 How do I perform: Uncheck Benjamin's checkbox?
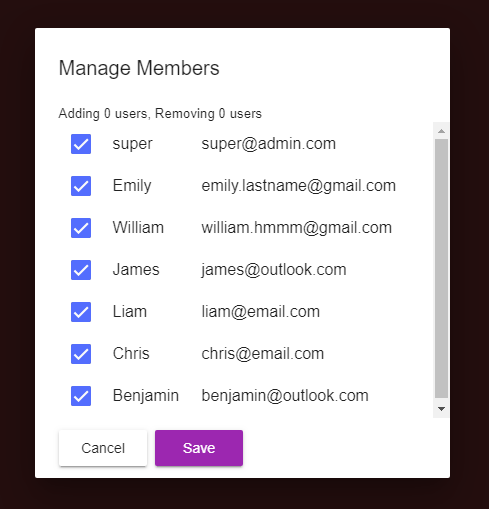pyautogui.click(x=81, y=396)
